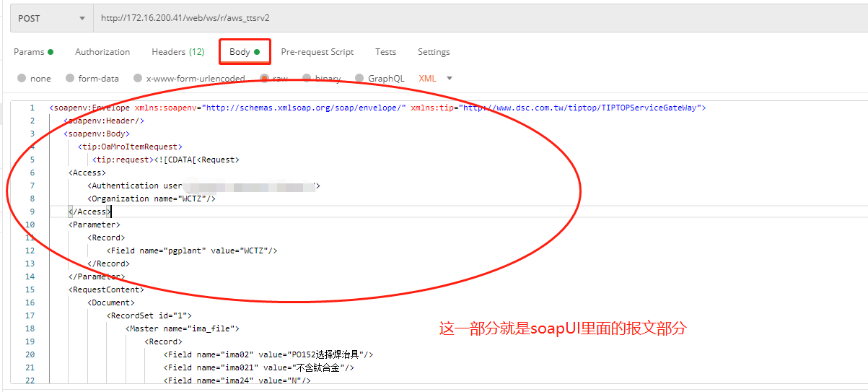Screen dimensions: 868x392
Task: Select the form-data radio option
Action: [x=92, y=79]
